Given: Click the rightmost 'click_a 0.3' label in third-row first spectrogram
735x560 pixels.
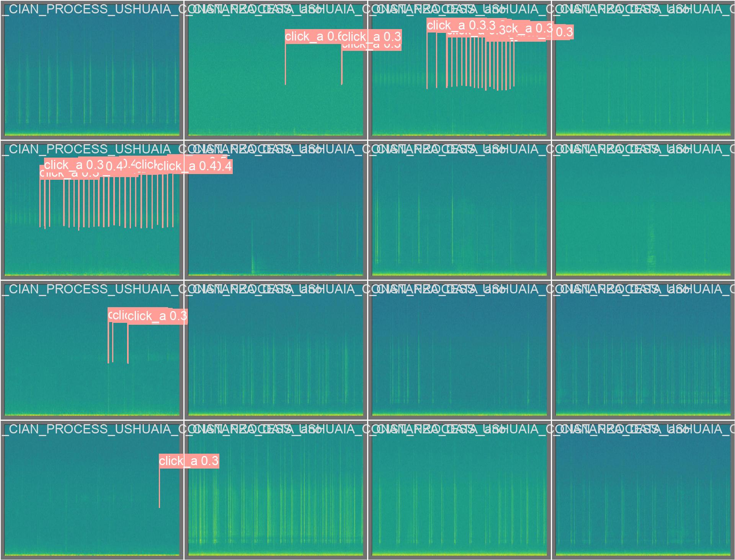Looking at the screenshot, I should [x=157, y=316].
